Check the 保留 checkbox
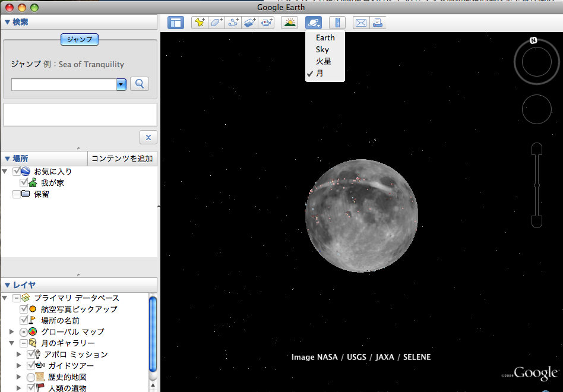This screenshot has width=563, height=392. pos(17,194)
